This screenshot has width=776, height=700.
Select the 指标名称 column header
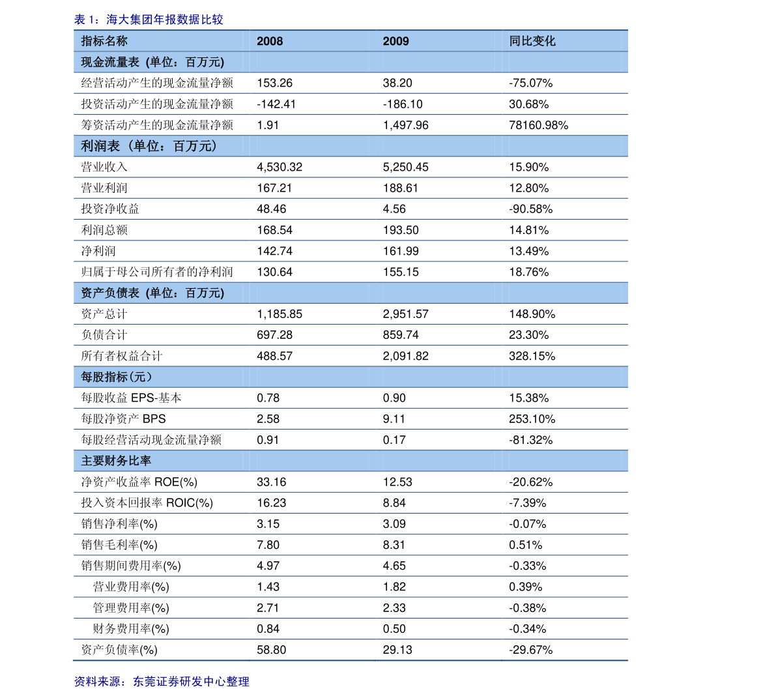[104, 41]
